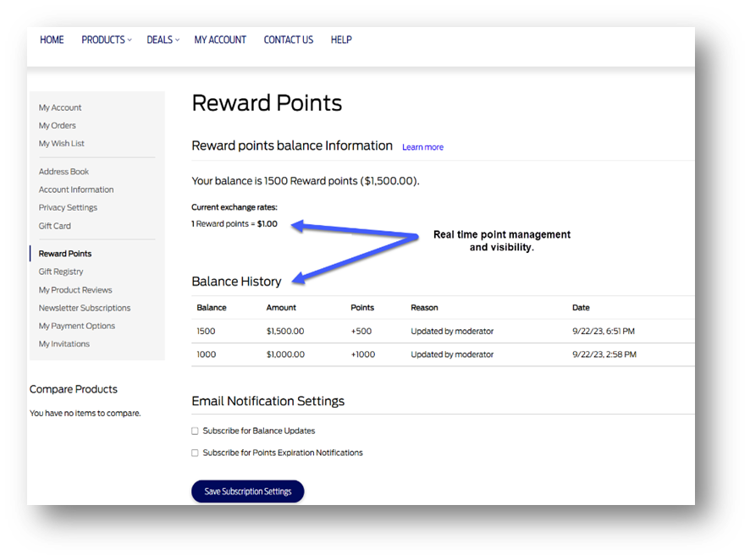Check Subscribe for Points Expiration Notifications
The height and width of the screenshot is (560, 750).
195,453
